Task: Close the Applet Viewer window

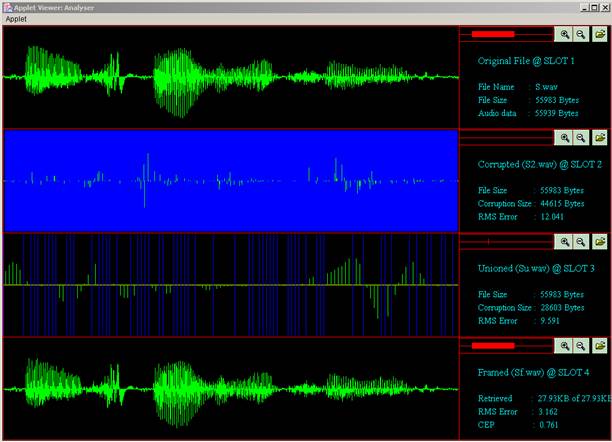Action: click(x=605, y=7)
